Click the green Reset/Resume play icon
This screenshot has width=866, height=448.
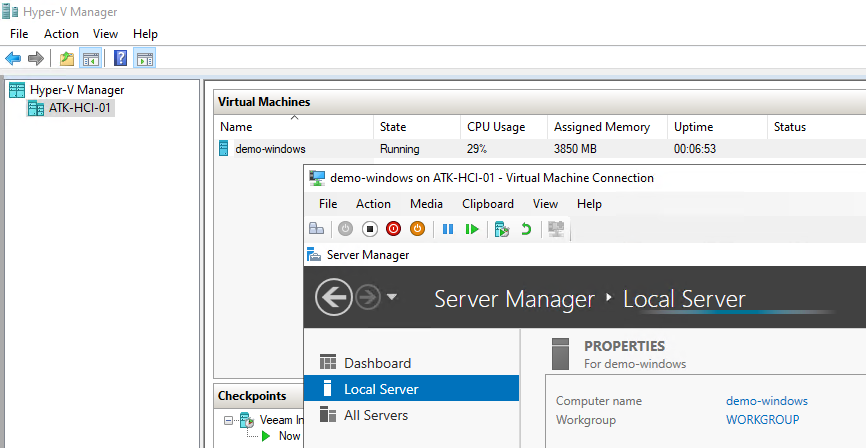tap(471, 229)
